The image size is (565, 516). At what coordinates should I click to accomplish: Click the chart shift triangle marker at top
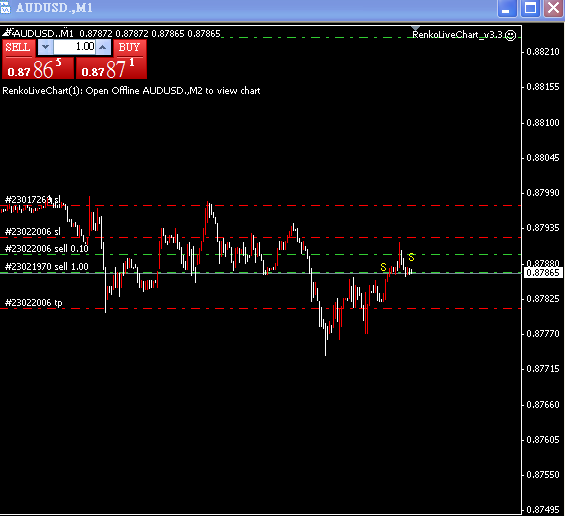tap(415, 28)
